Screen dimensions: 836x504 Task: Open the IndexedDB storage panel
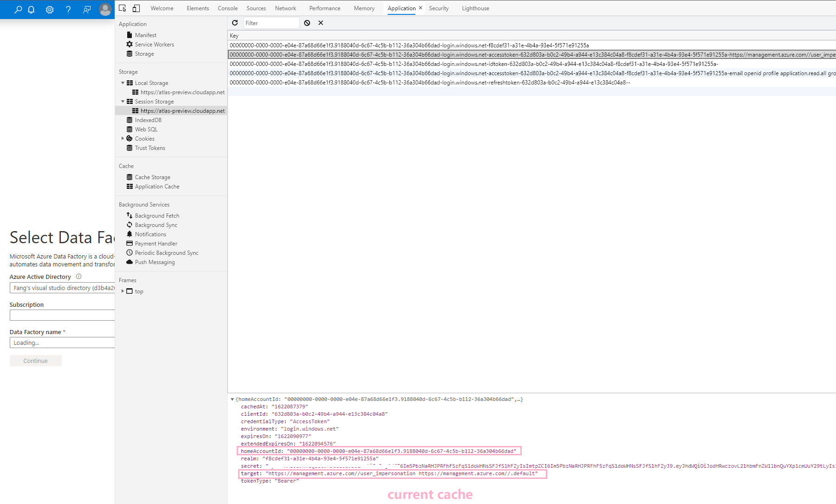pyautogui.click(x=149, y=120)
